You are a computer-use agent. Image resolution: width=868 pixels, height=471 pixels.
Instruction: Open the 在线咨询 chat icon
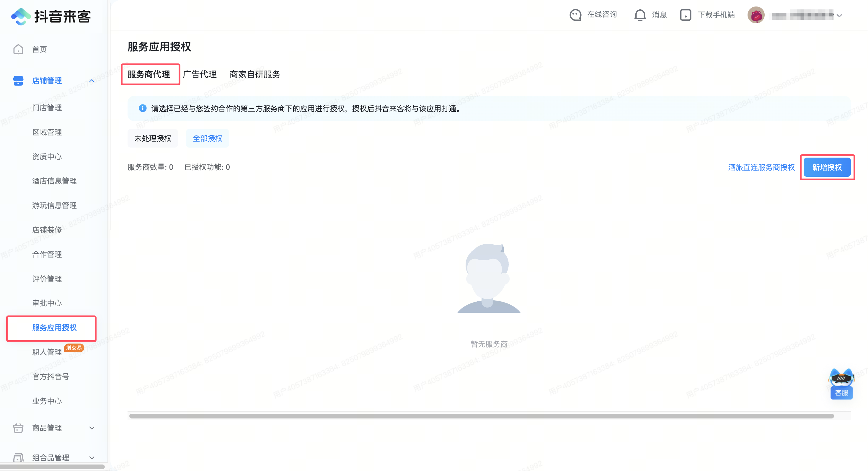click(575, 15)
